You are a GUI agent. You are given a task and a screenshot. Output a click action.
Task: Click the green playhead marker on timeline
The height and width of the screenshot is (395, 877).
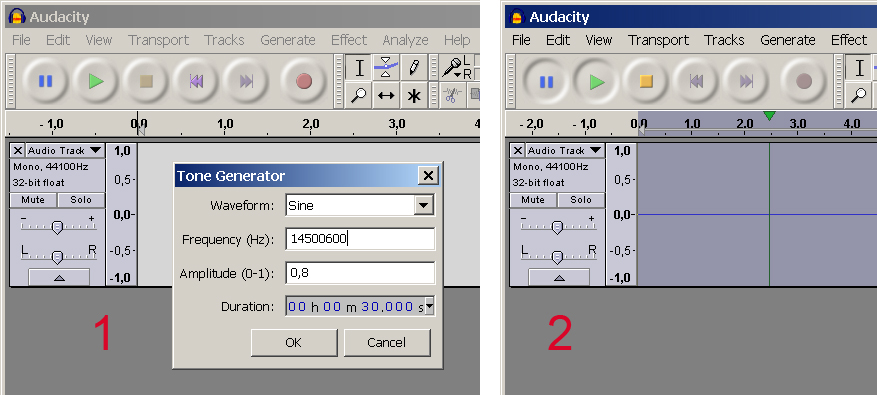(769, 116)
